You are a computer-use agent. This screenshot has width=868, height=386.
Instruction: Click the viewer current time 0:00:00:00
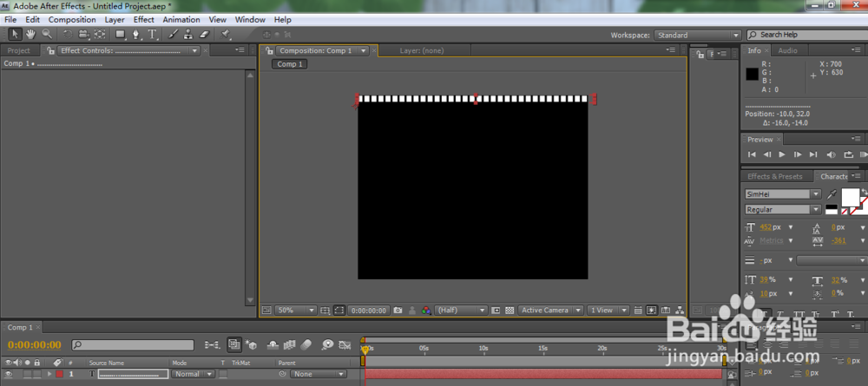click(x=369, y=311)
